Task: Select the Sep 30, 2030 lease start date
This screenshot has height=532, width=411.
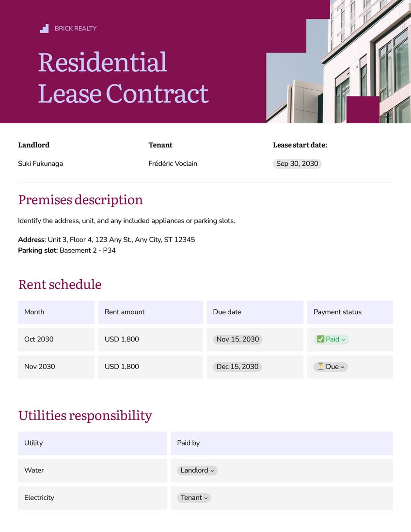Action: (x=297, y=163)
